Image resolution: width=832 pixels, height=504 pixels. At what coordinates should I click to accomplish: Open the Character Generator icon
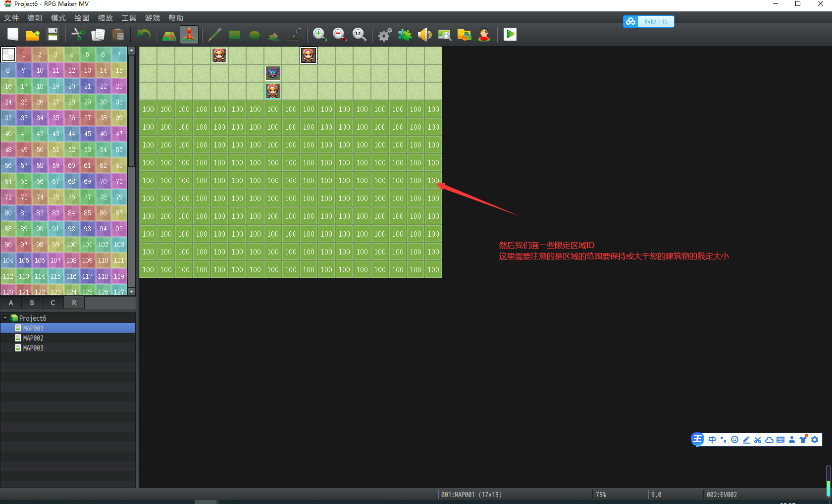[484, 35]
